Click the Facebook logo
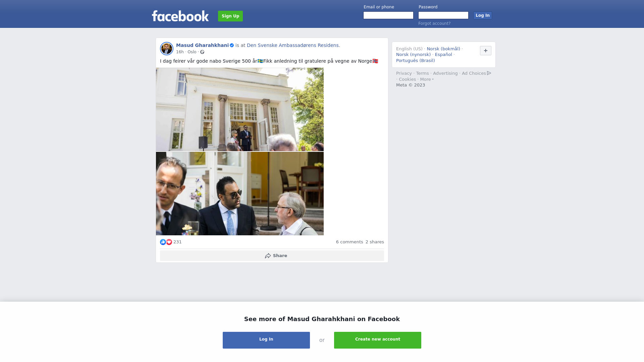This screenshot has width=644, height=362. 180,16
